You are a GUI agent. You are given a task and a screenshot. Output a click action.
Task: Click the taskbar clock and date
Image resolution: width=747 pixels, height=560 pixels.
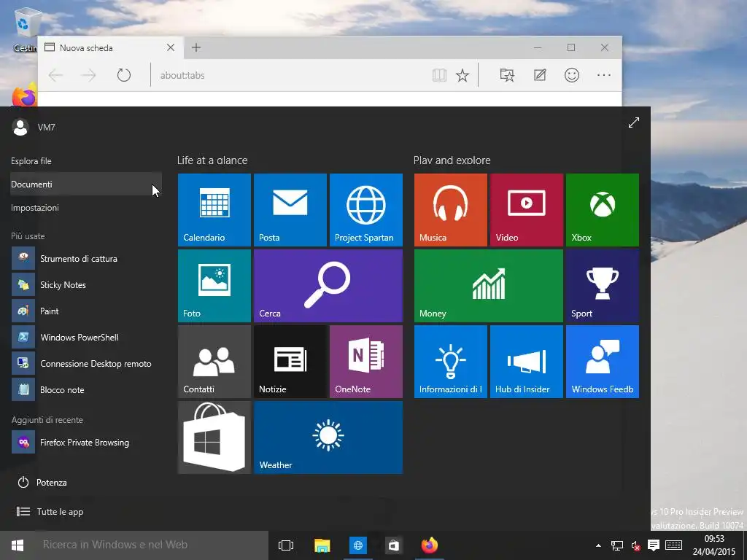[713, 545]
